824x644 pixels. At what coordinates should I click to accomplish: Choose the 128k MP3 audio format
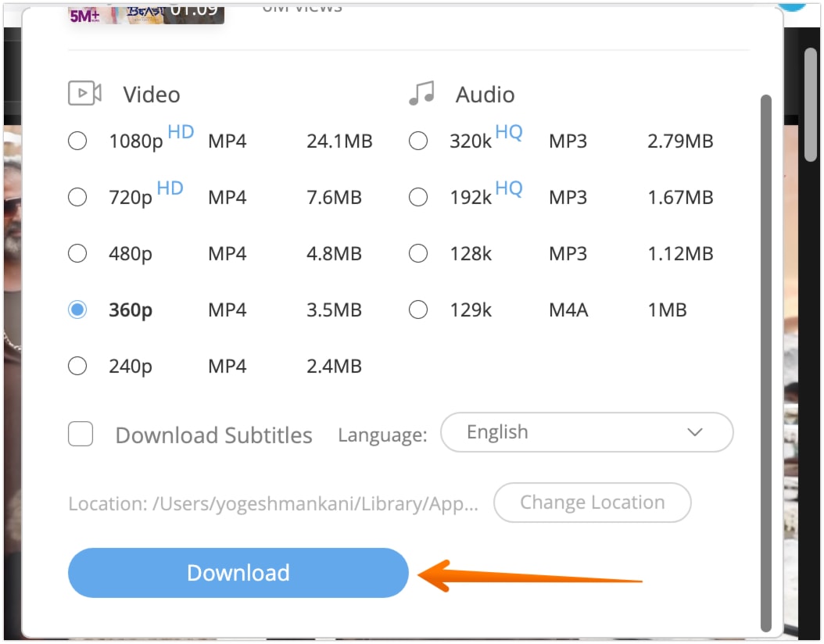[418, 253]
